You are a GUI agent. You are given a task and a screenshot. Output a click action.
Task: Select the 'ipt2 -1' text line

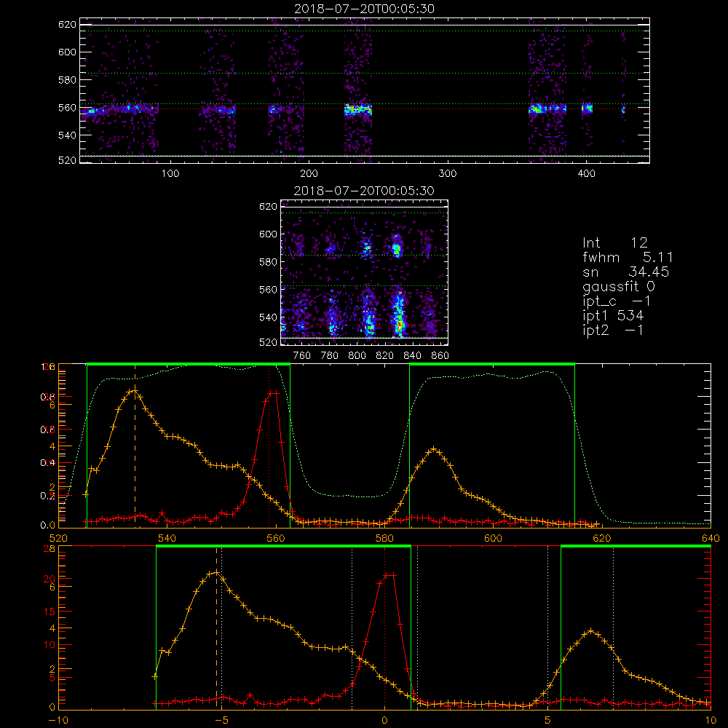[x=613, y=330]
